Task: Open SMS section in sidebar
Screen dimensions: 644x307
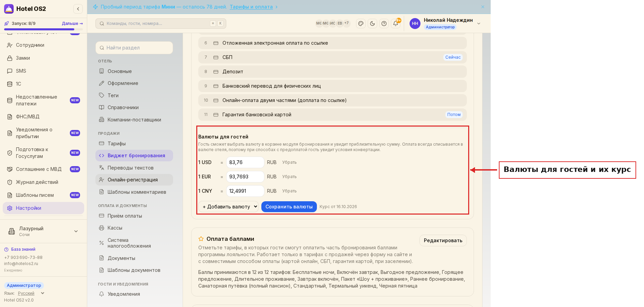Action: tap(44, 71)
